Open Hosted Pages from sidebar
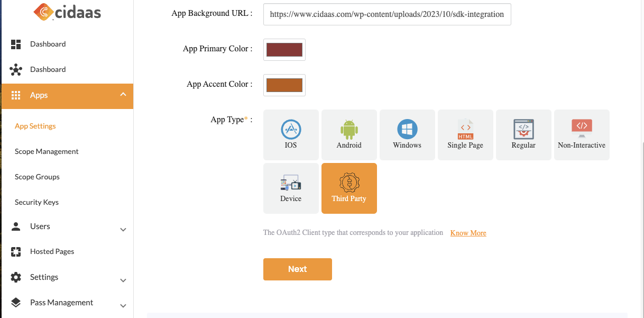This screenshot has width=644, height=318. point(52,251)
